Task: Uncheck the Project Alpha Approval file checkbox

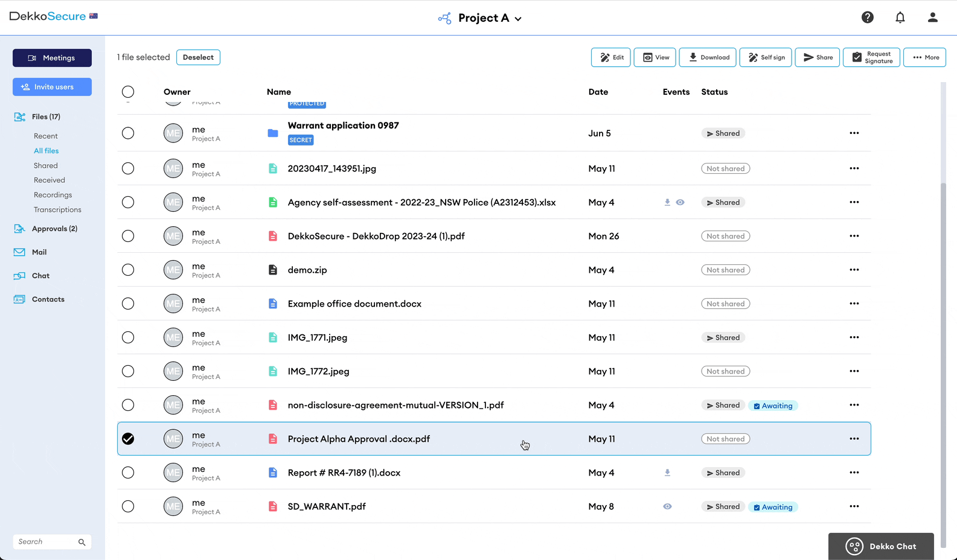Action: click(128, 439)
